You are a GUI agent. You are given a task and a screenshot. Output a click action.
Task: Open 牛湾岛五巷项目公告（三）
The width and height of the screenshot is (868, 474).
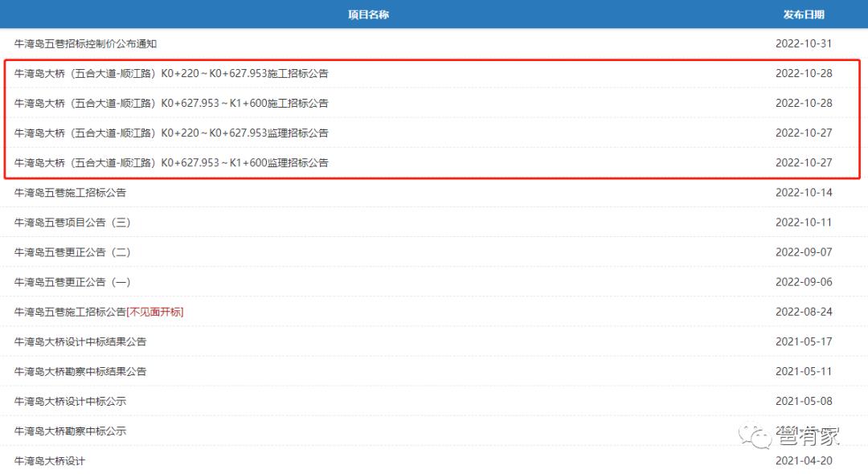tap(72, 223)
